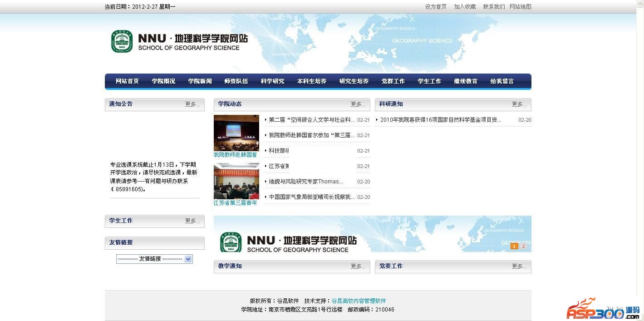
Task: Show more in the 科研通知 panel
Action: pyautogui.click(x=519, y=104)
